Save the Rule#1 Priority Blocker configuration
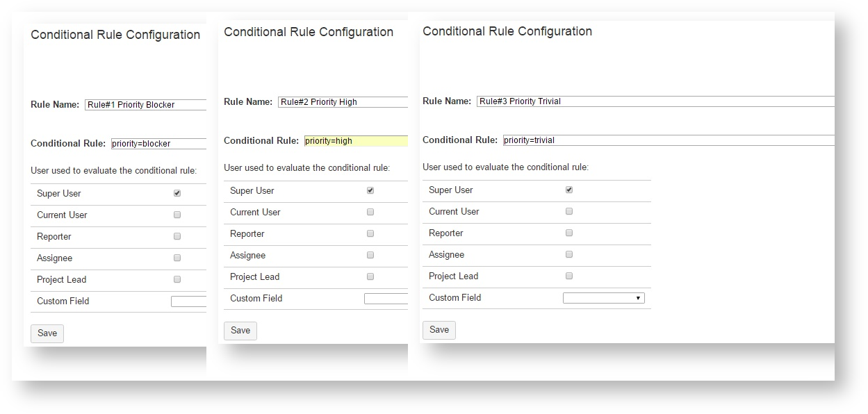The height and width of the screenshot is (414, 868). point(47,333)
